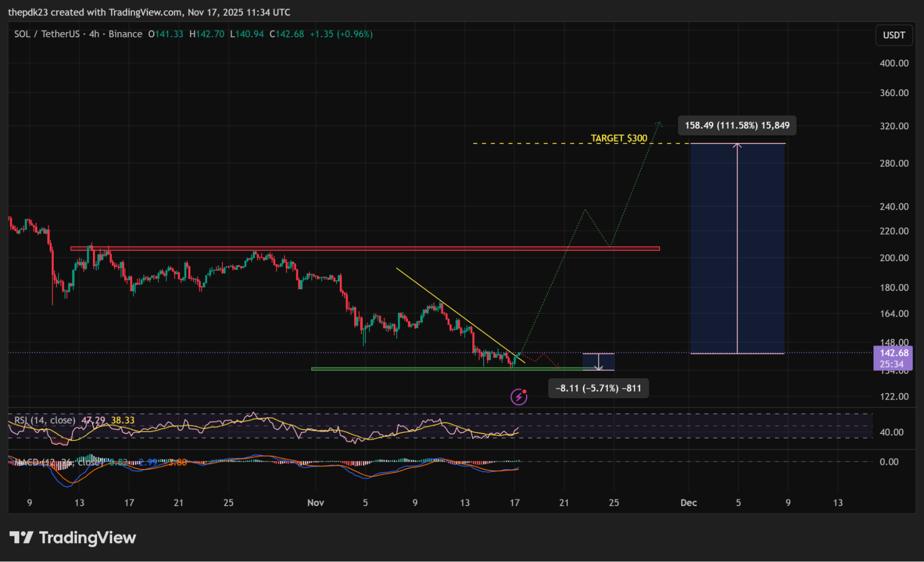The height and width of the screenshot is (562, 924).
Task: Click the 400.00 label on price axis
Action: click(893, 63)
